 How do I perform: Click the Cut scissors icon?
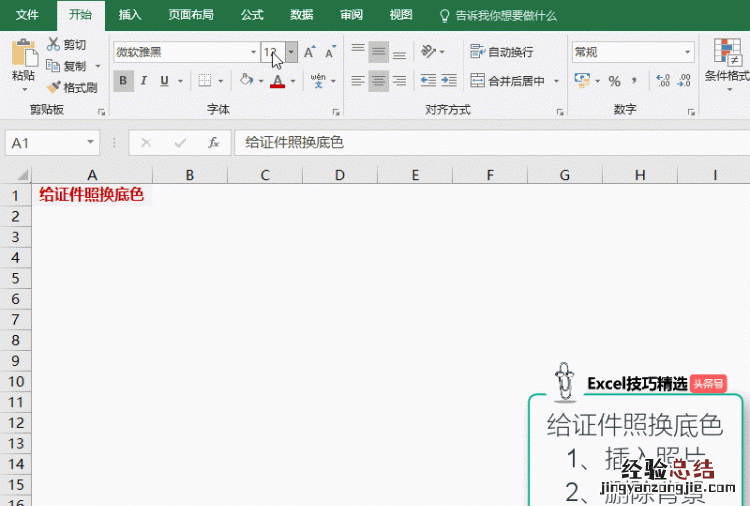pyautogui.click(x=54, y=45)
